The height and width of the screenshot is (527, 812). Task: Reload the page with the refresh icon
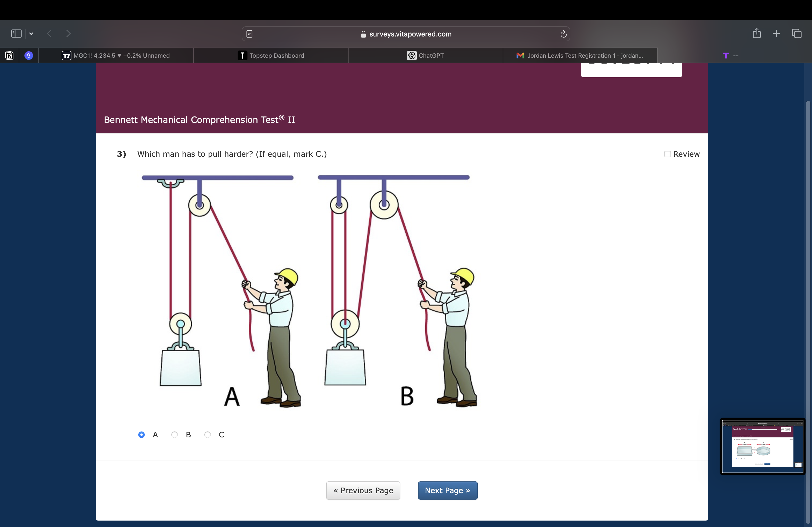coord(563,34)
